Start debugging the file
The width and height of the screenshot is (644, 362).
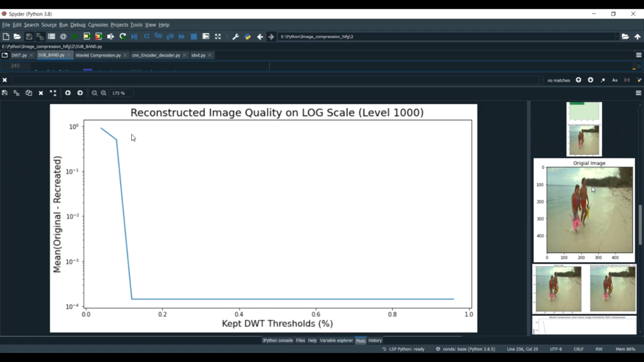134,37
